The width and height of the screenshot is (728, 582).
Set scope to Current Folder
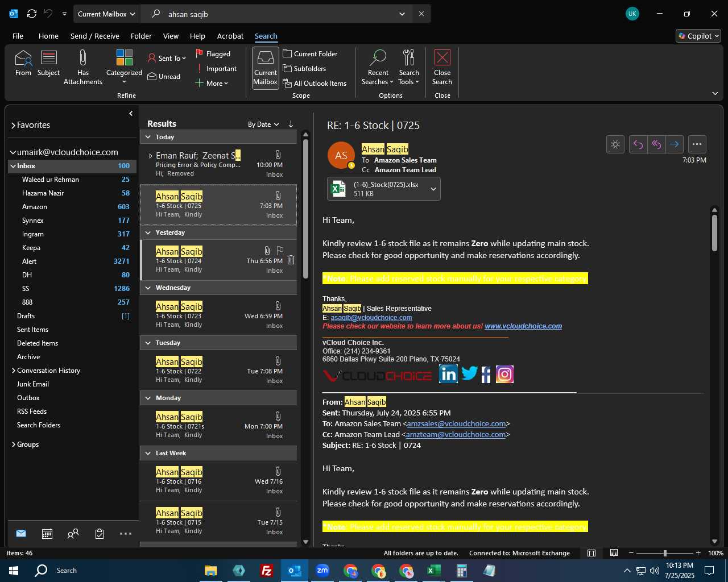point(311,53)
